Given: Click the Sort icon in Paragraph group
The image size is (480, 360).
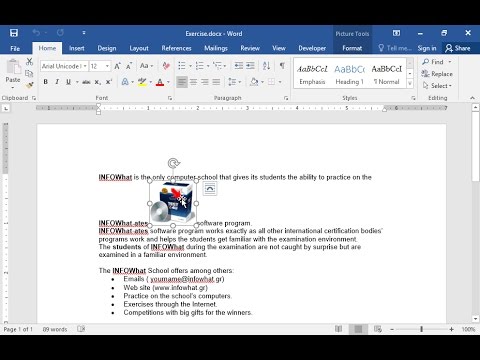Looking at the screenshot, I should point(266,66).
